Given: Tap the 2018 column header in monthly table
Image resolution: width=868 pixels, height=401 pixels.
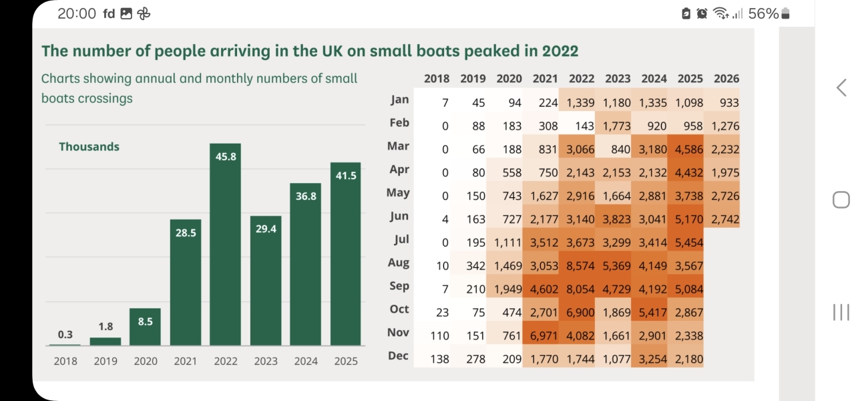Looking at the screenshot, I should click(x=437, y=78).
